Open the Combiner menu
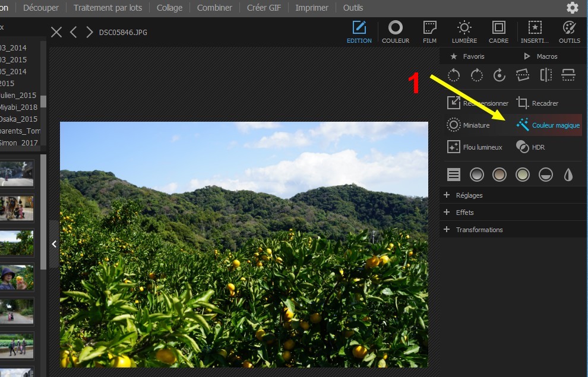588x377 pixels. (214, 8)
